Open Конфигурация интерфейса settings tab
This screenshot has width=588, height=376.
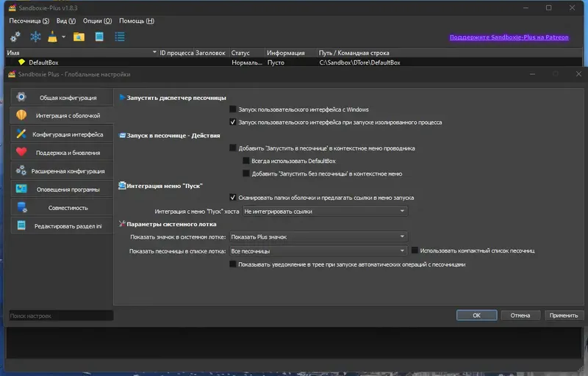[x=62, y=134]
